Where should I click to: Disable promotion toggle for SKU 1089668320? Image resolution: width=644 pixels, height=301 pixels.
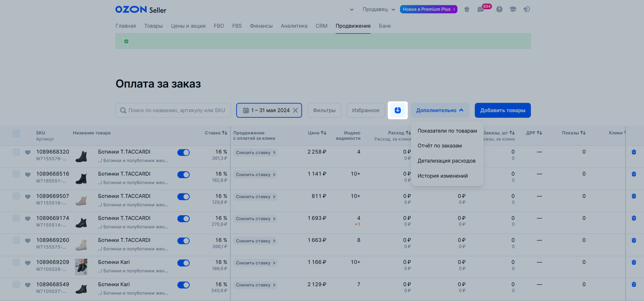183,153
